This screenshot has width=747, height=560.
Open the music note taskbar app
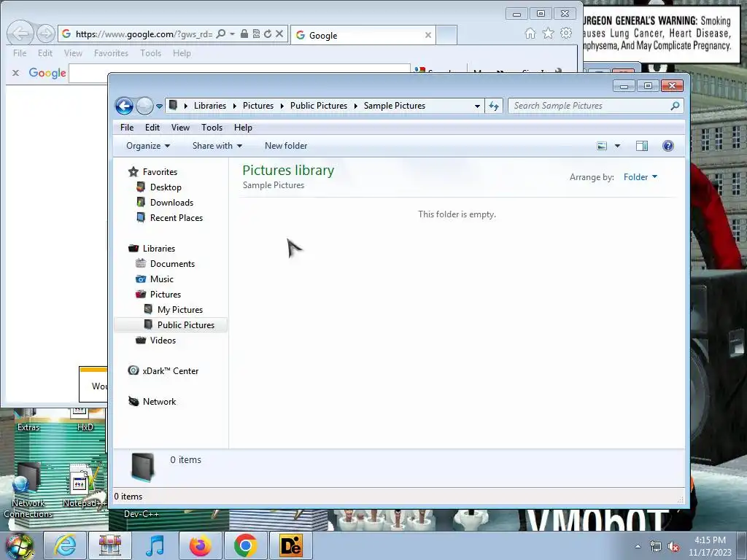click(155, 545)
